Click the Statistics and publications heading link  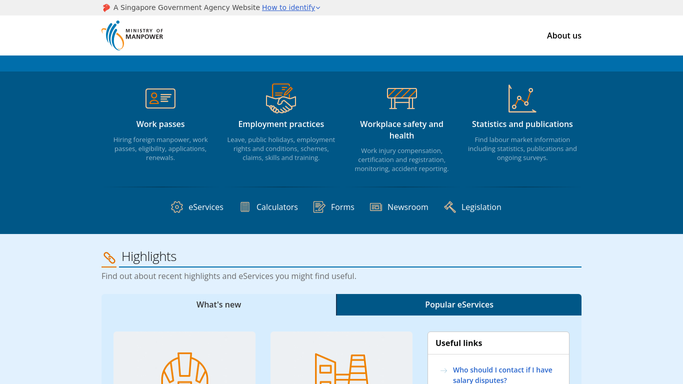click(522, 124)
